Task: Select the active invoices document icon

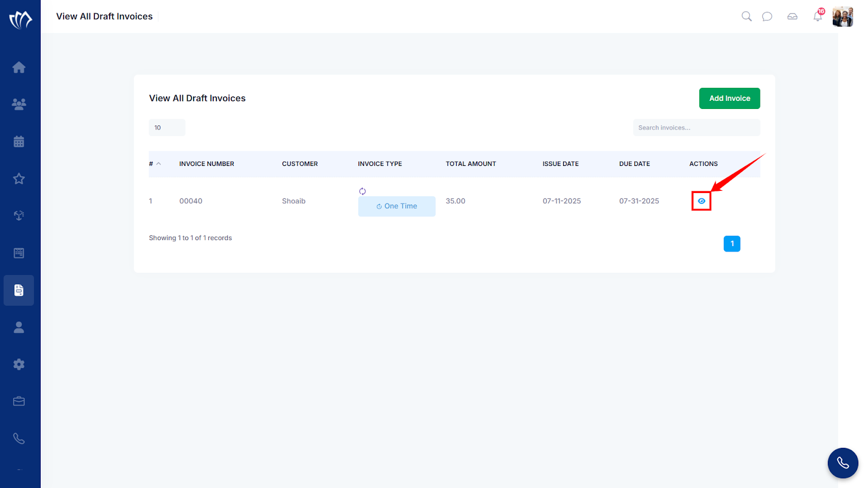Action: click(x=19, y=290)
